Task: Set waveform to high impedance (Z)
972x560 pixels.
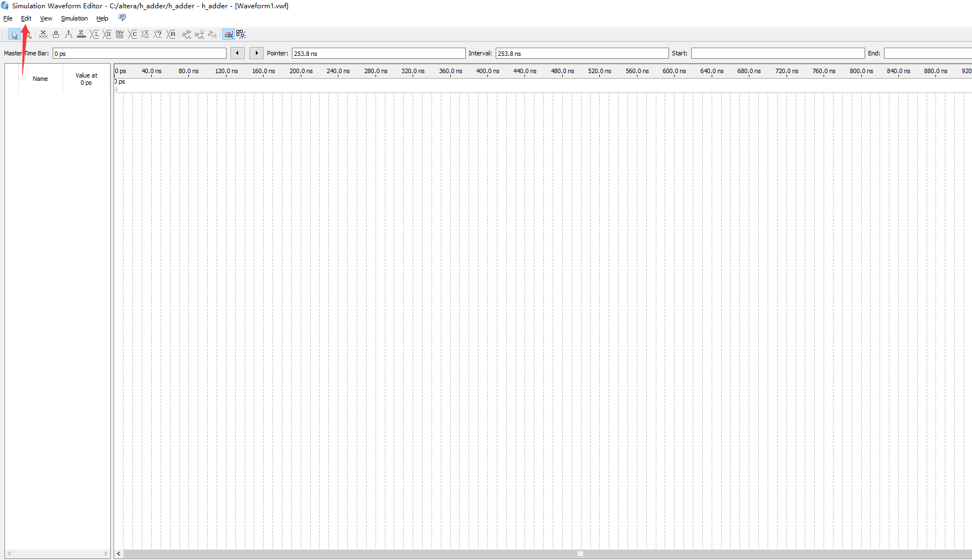Action: (81, 34)
